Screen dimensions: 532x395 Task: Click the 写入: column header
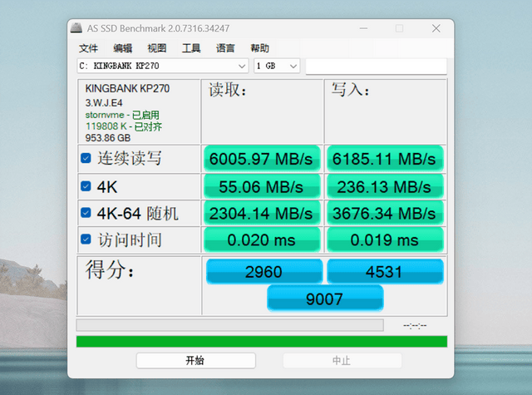350,90
